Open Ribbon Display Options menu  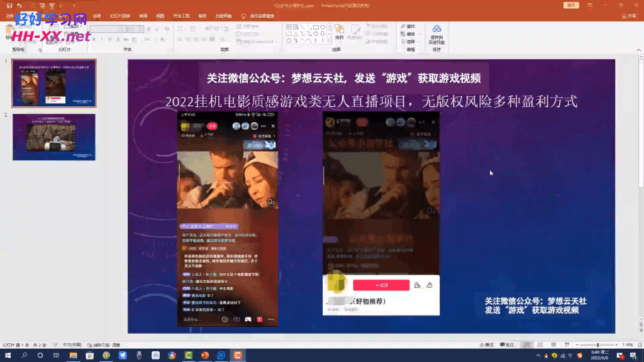tap(590, 5)
